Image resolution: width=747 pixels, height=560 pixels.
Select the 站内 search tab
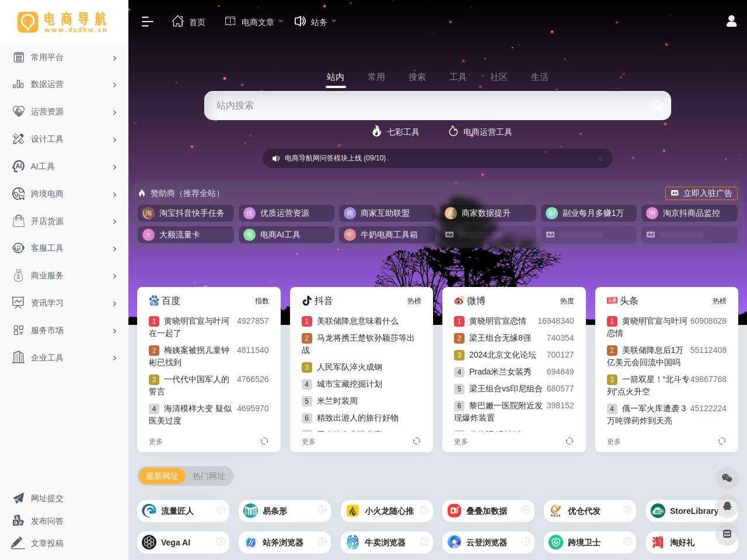tap(336, 77)
